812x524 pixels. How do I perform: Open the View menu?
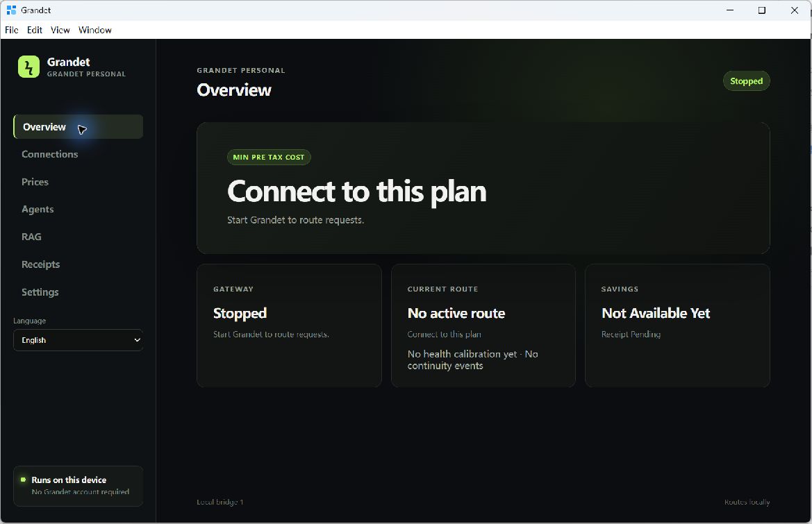[60, 30]
